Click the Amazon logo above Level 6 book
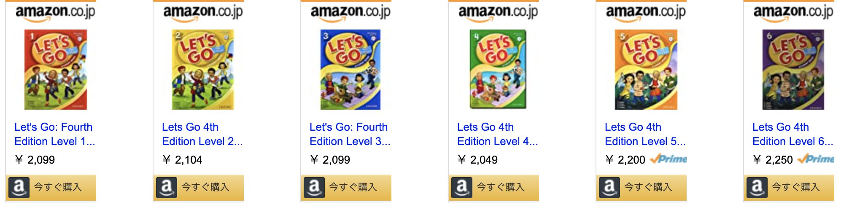868x210 pixels. [793, 12]
